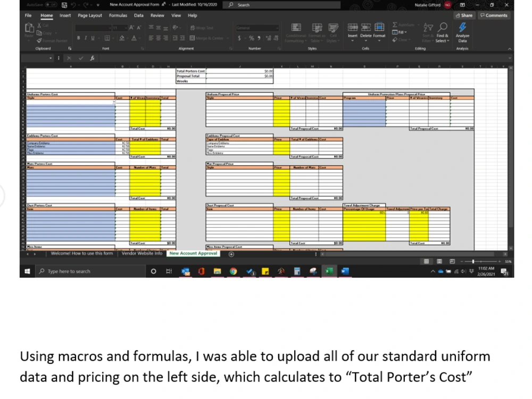
Task: Apply the Accounting dollar format icon
Action: (239, 38)
